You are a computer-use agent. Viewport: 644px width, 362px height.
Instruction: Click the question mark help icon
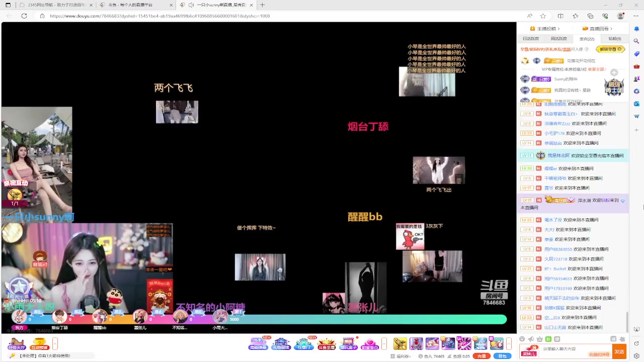(x=587, y=49)
